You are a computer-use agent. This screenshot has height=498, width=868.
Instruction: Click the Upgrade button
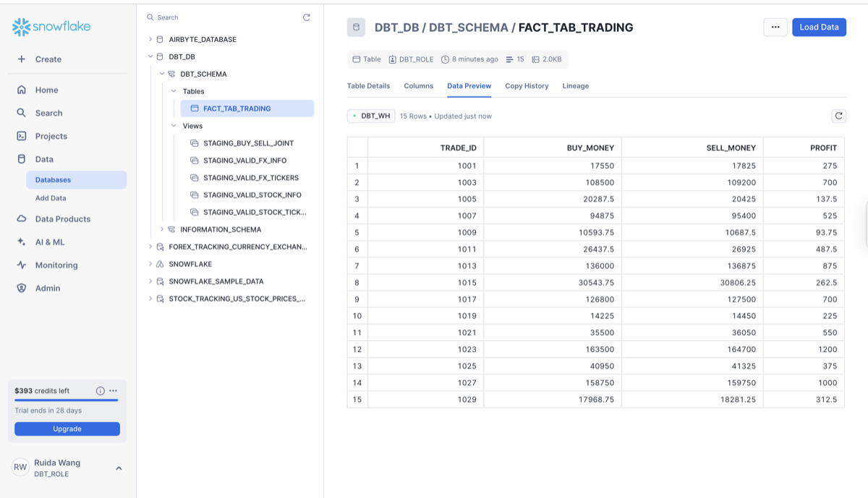point(67,429)
